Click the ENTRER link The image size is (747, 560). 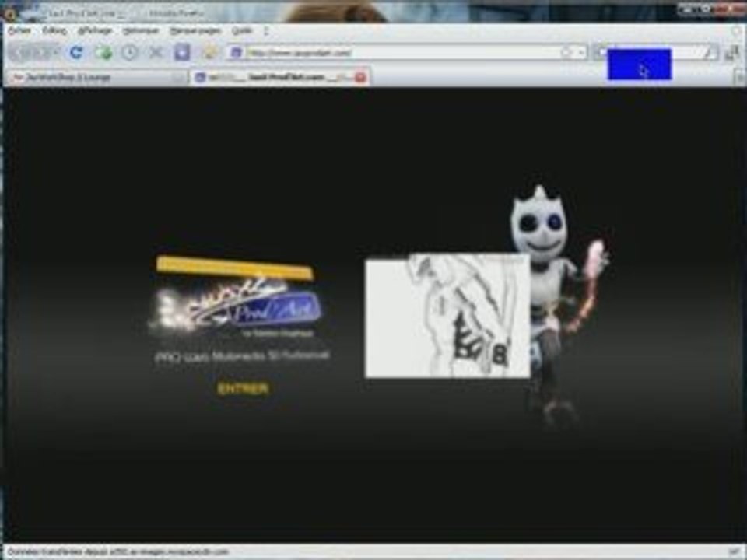pyautogui.click(x=243, y=389)
